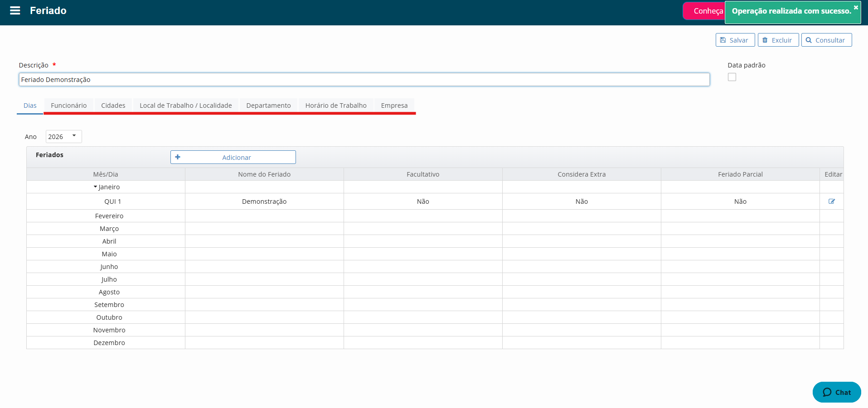
Task: Click the Facultativo column header
Action: tap(423, 174)
